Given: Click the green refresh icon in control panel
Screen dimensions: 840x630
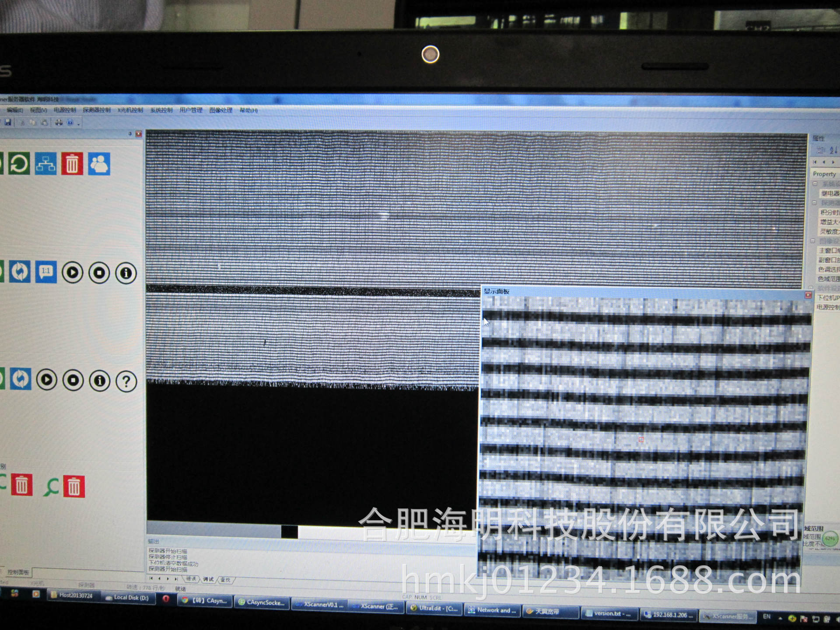Looking at the screenshot, I should pos(19,164).
